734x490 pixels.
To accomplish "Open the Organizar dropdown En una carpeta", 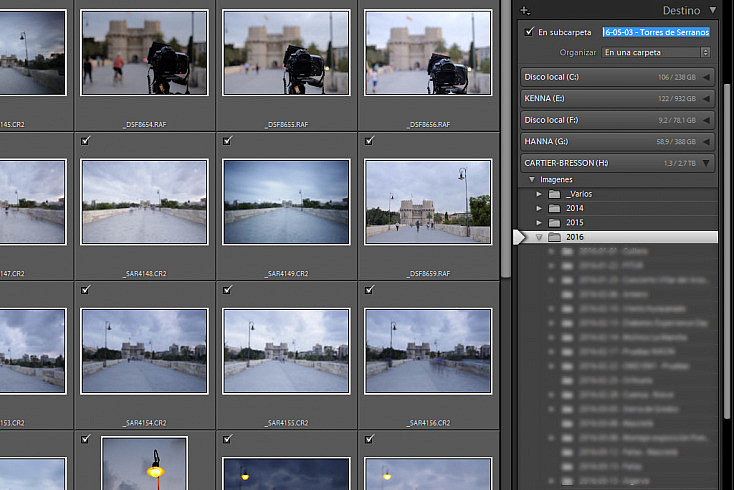I will pos(656,52).
